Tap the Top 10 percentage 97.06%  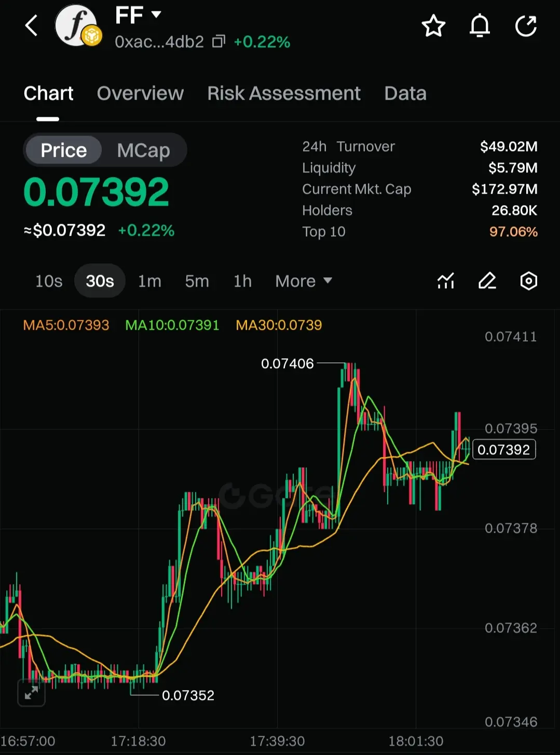click(x=513, y=232)
